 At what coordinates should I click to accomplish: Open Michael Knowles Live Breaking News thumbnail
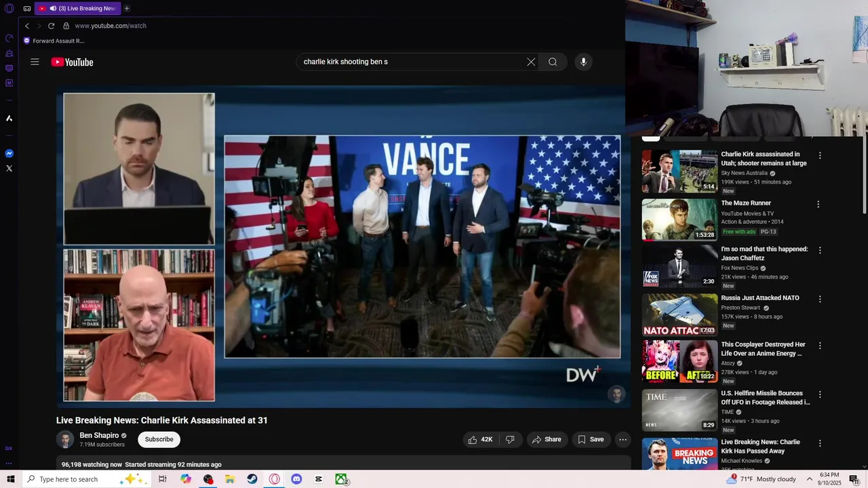(679, 454)
